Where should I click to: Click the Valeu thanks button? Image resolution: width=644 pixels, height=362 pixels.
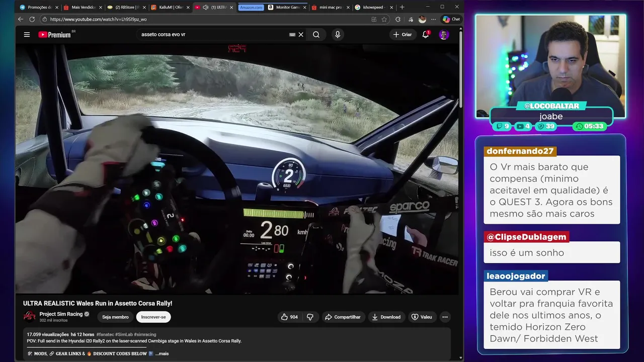tap(422, 317)
